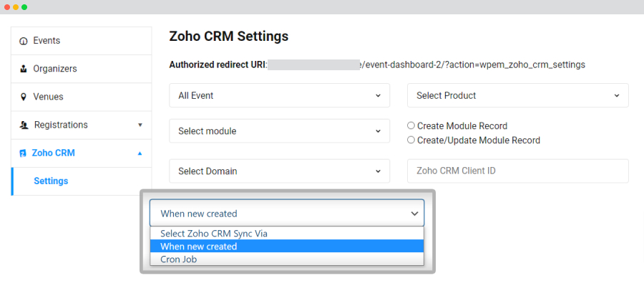Expand the Select module dropdown
Image resolution: width=644 pixels, height=301 pixels.
[279, 131]
